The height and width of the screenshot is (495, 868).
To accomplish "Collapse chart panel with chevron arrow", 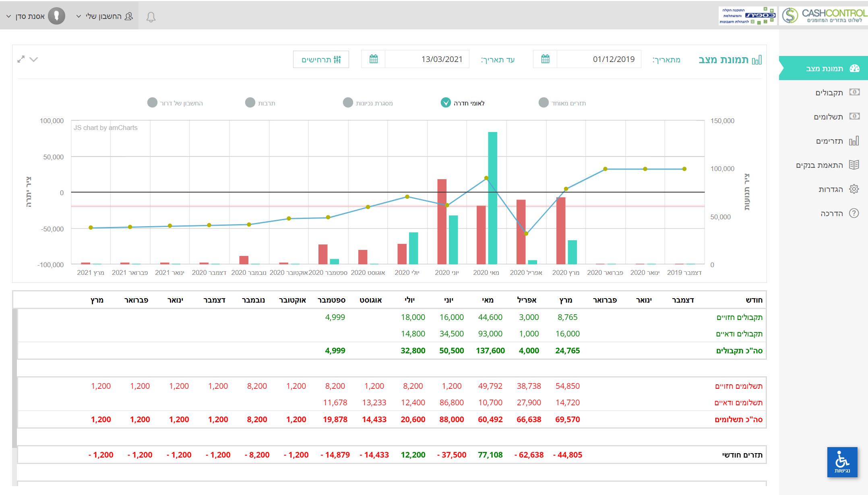I will click(x=34, y=60).
